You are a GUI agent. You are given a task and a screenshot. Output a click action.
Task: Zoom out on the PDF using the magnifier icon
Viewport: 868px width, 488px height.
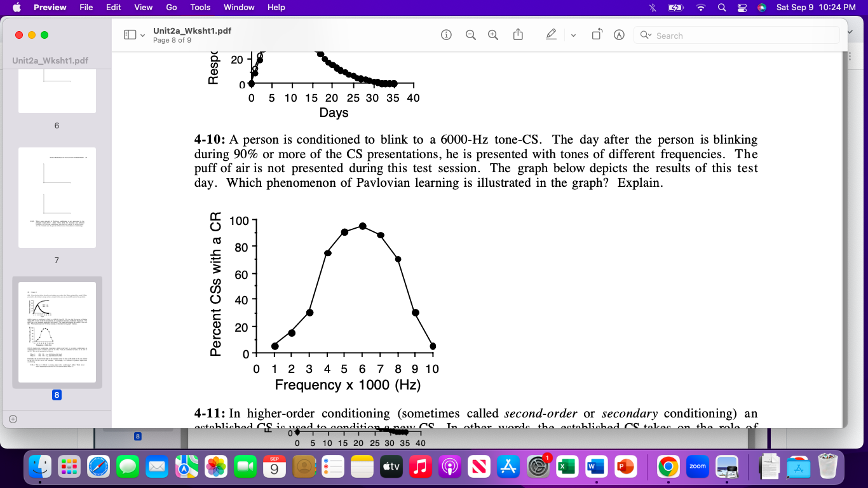471,35
